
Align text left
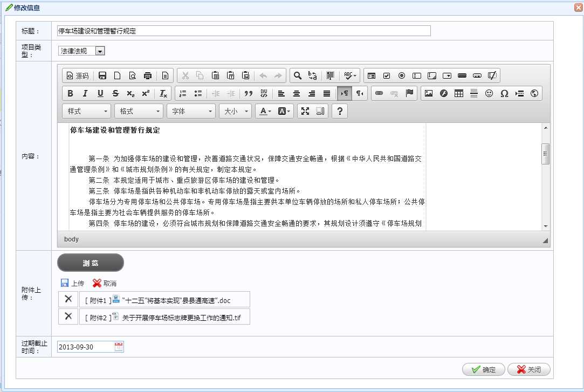tap(281, 93)
